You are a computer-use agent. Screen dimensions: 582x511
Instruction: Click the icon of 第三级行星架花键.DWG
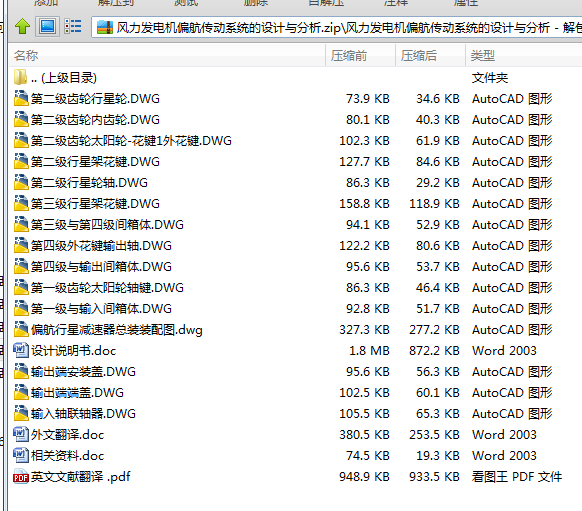point(21,203)
